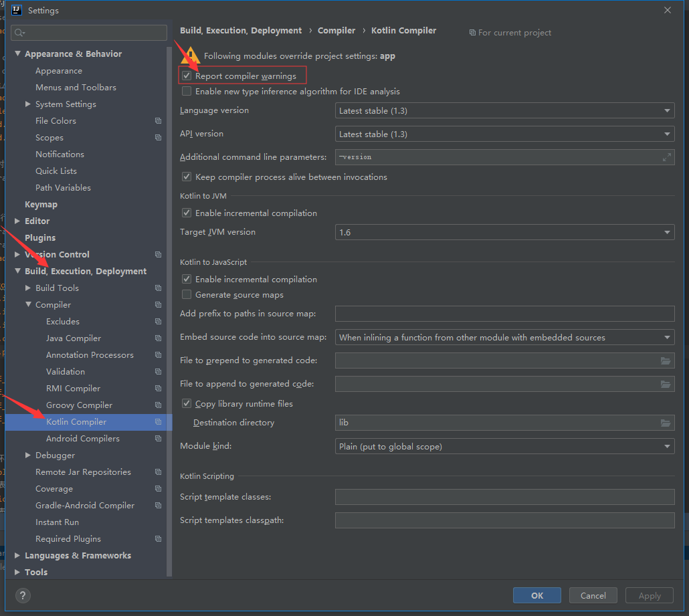Toggle Copy library runtime files checkbox
This screenshot has width=689, height=616.
[187, 403]
